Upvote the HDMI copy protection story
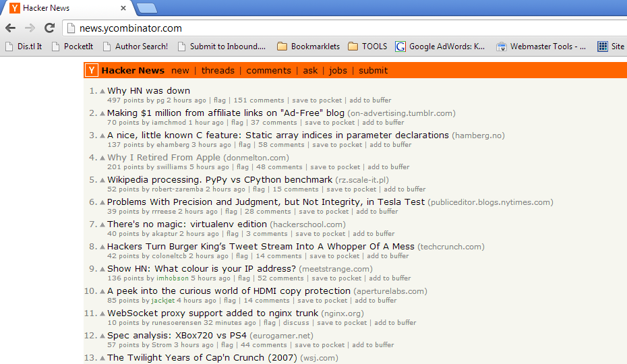Image resolution: width=627 pixels, height=364 pixels. (102, 291)
